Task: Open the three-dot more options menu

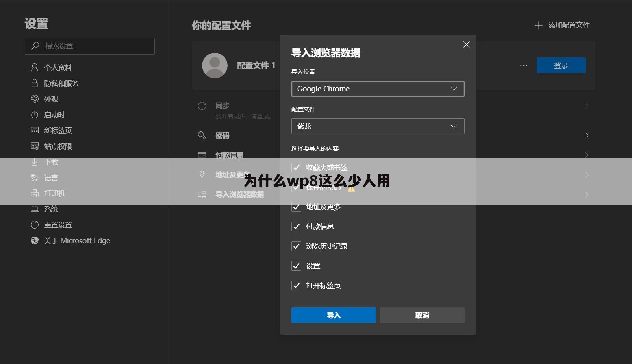Action: coord(523,65)
